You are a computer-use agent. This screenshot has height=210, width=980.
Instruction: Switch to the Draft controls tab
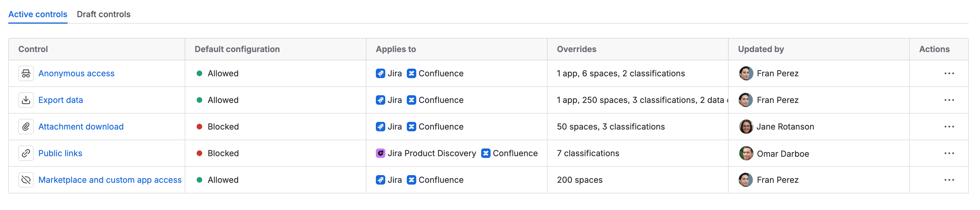pyautogui.click(x=104, y=14)
